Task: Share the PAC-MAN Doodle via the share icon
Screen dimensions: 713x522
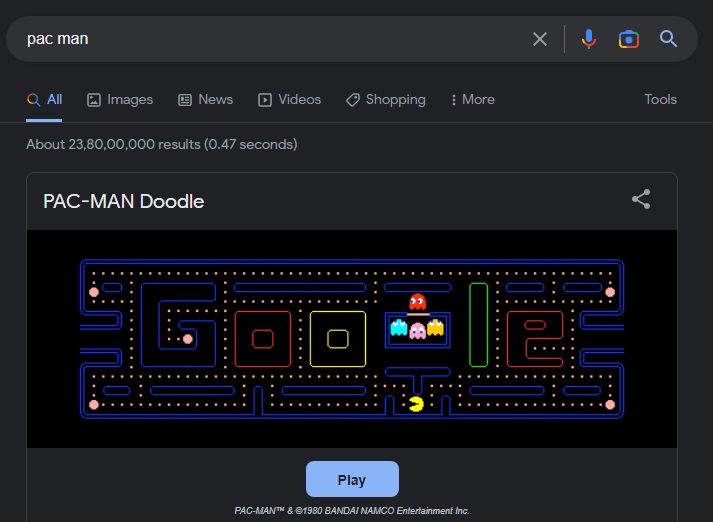Action: [641, 199]
